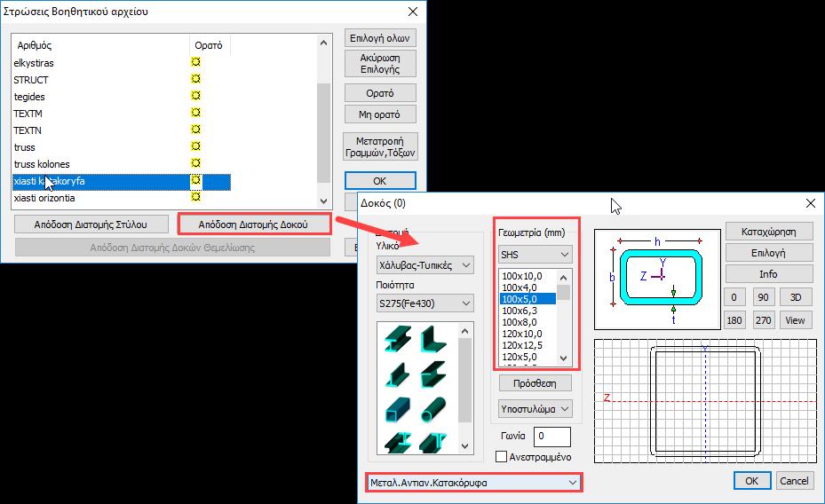Choose the T-section profile icon
Image resolution: width=825 pixels, height=504 pixels.
(x=397, y=374)
